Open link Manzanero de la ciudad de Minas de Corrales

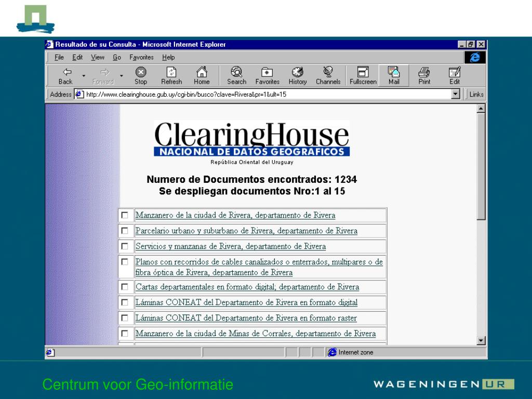click(256, 334)
